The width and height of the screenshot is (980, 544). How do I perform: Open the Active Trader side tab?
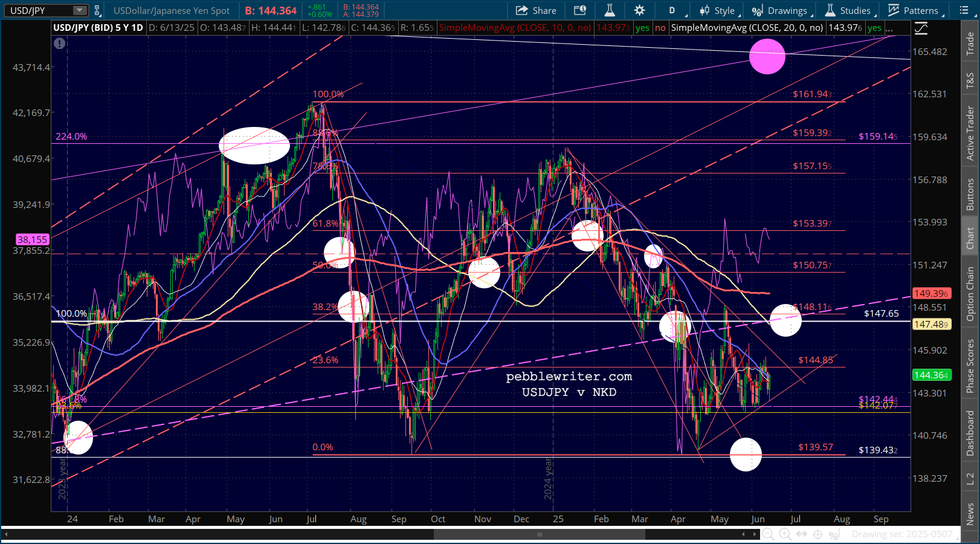(x=970, y=133)
